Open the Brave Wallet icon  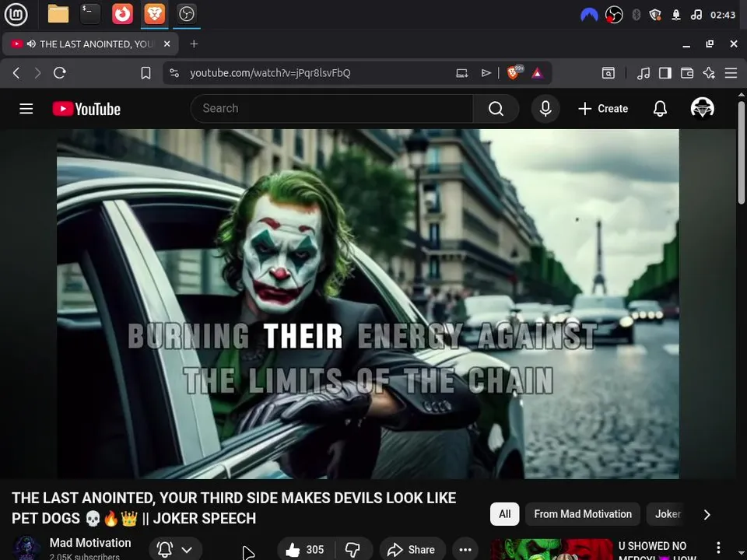(687, 73)
